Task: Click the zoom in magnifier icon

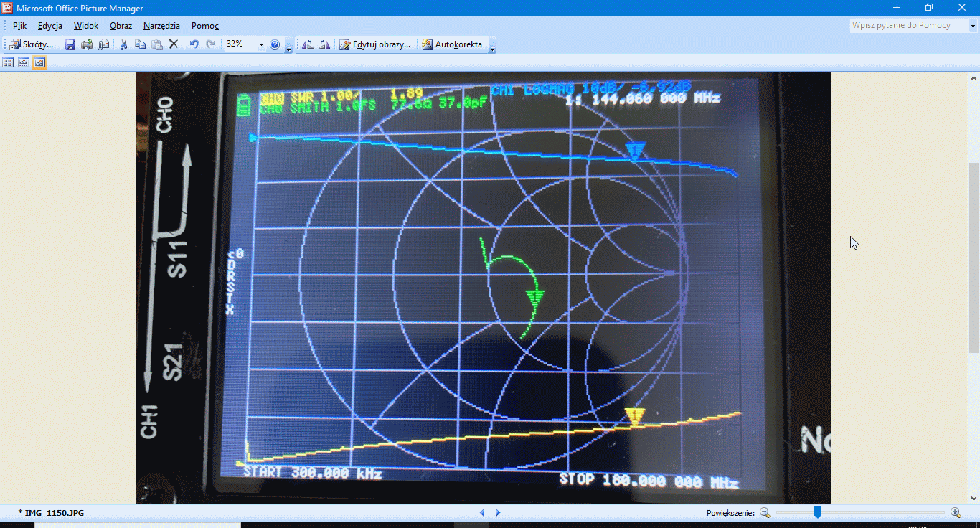Action: 956,512
